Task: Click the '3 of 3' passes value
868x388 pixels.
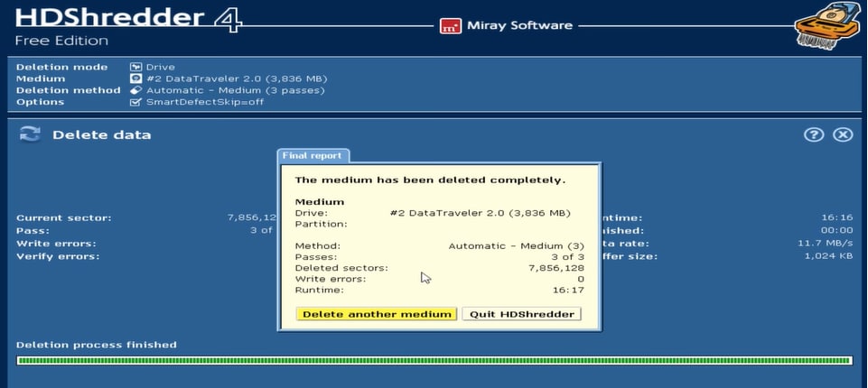Action: pyautogui.click(x=567, y=257)
